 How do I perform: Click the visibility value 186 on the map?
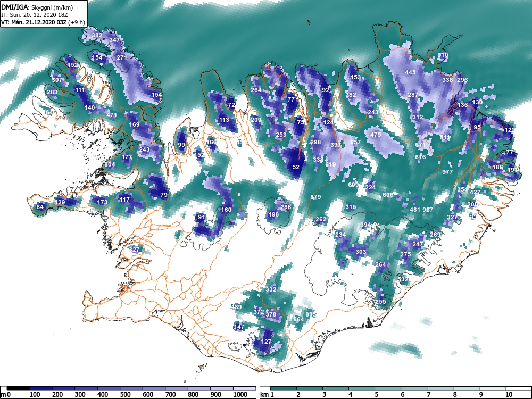click(x=497, y=167)
